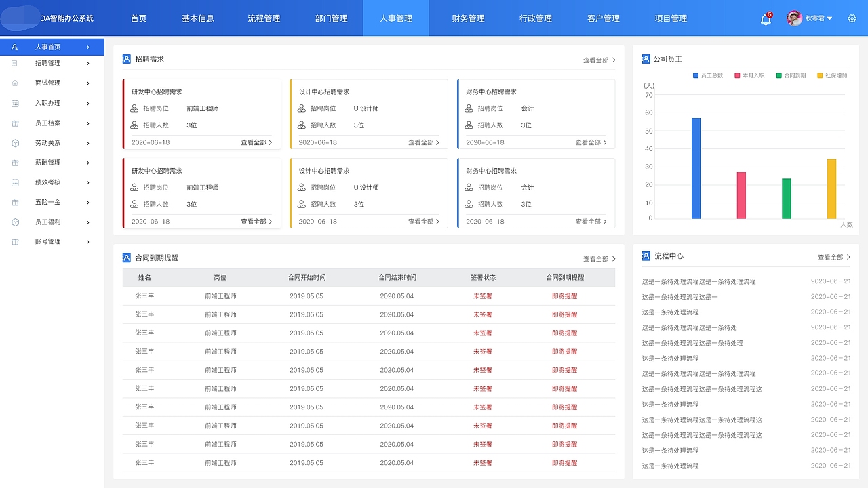Expand the 劳动关系 sidebar chevron

(x=88, y=143)
